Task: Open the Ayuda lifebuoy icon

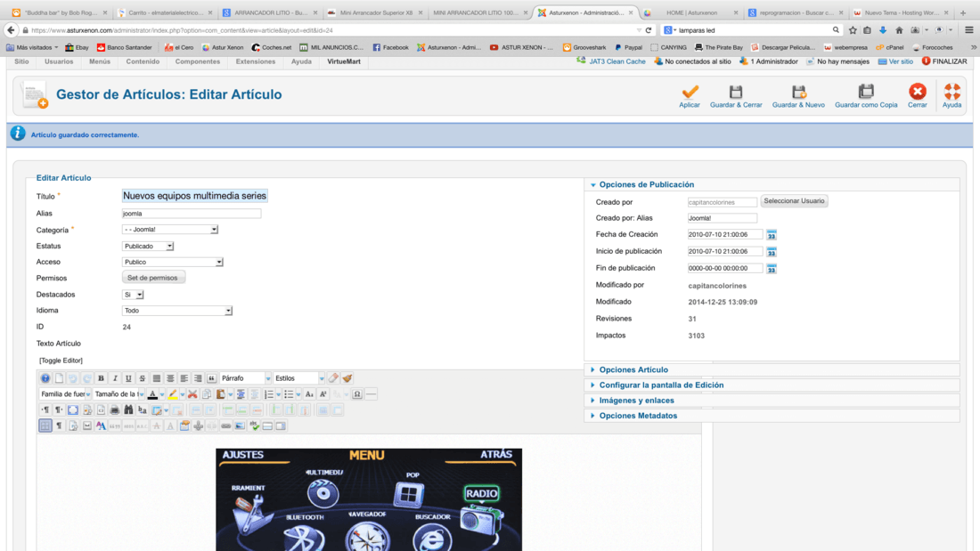Action: tap(951, 92)
